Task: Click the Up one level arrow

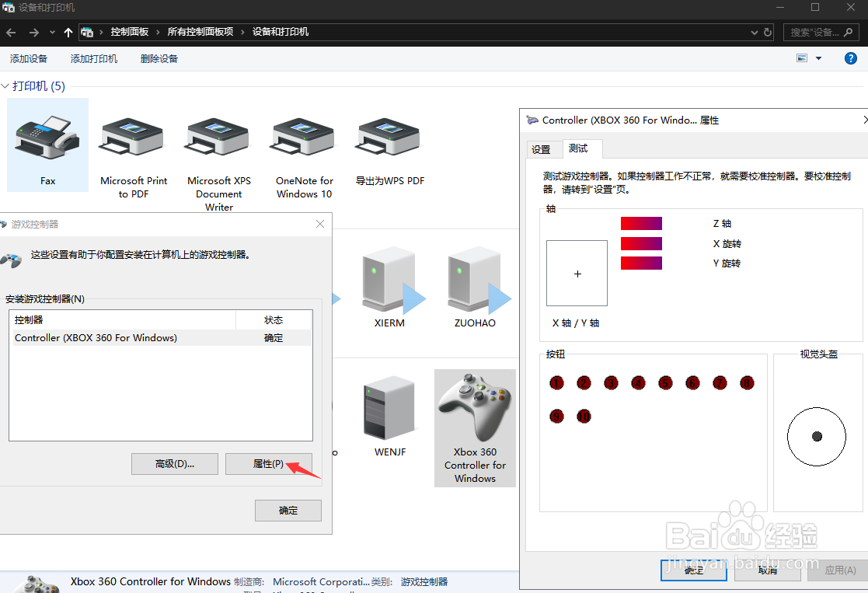Action: [68, 33]
